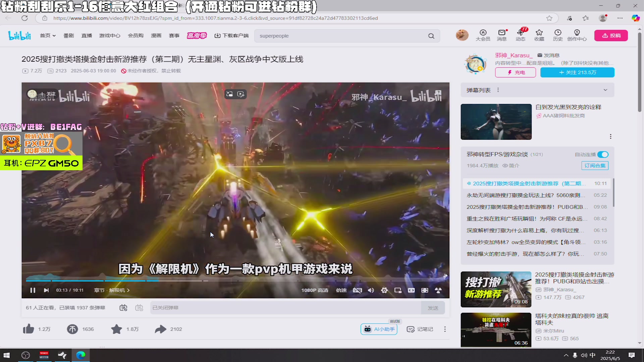
Task: Turn on web fullscreen mode
Action: coord(425,290)
